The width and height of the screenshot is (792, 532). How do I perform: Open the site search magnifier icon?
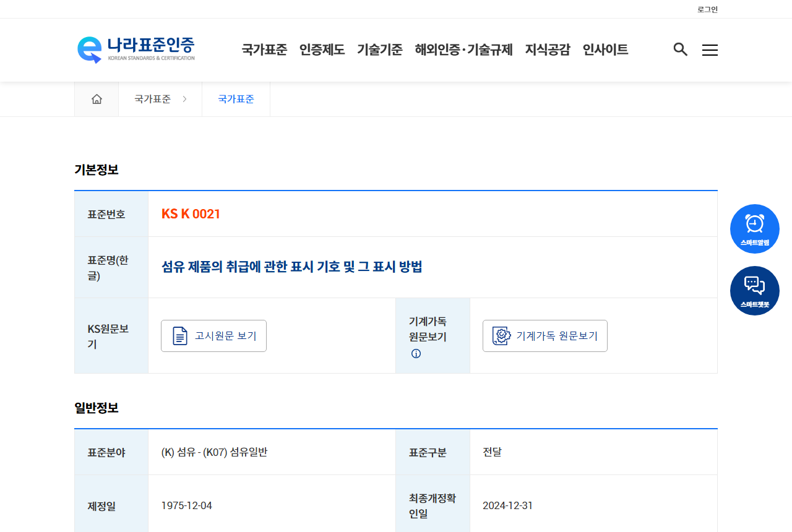pyautogui.click(x=681, y=49)
